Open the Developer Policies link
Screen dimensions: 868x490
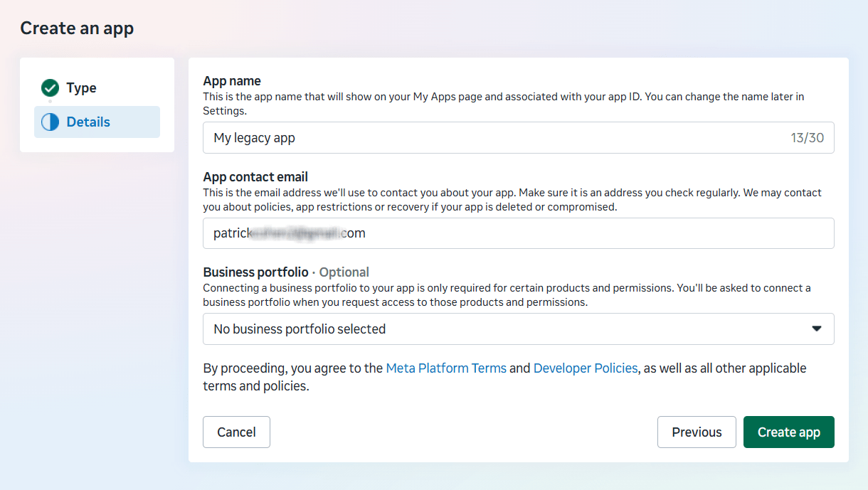click(x=586, y=368)
